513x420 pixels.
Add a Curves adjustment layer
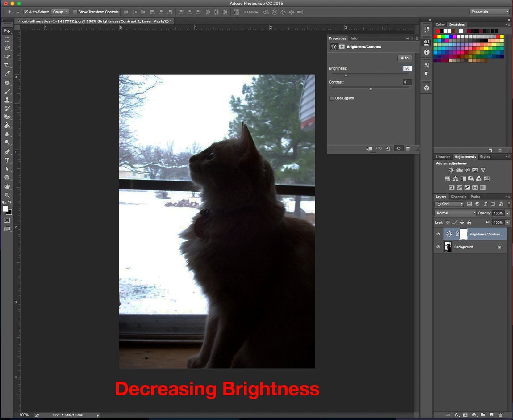(467, 170)
